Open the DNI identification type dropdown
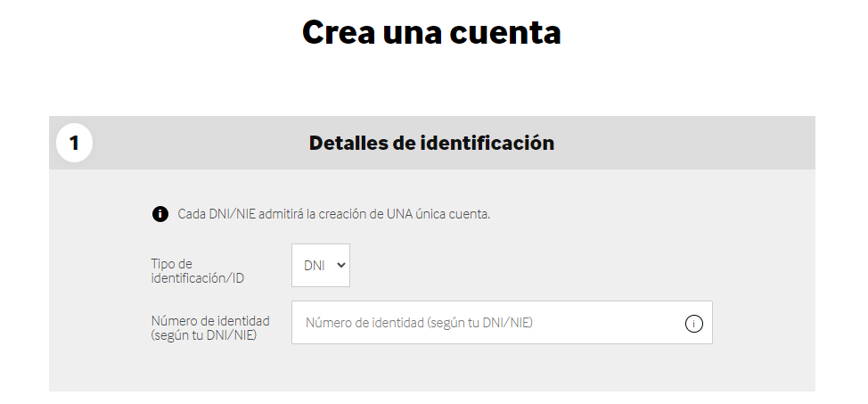The height and width of the screenshot is (404, 868). pyautogui.click(x=321, y=266)
